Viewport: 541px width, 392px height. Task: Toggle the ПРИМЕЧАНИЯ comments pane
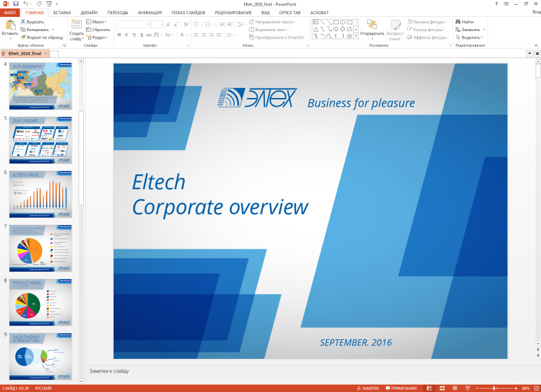tap(401, 388)
